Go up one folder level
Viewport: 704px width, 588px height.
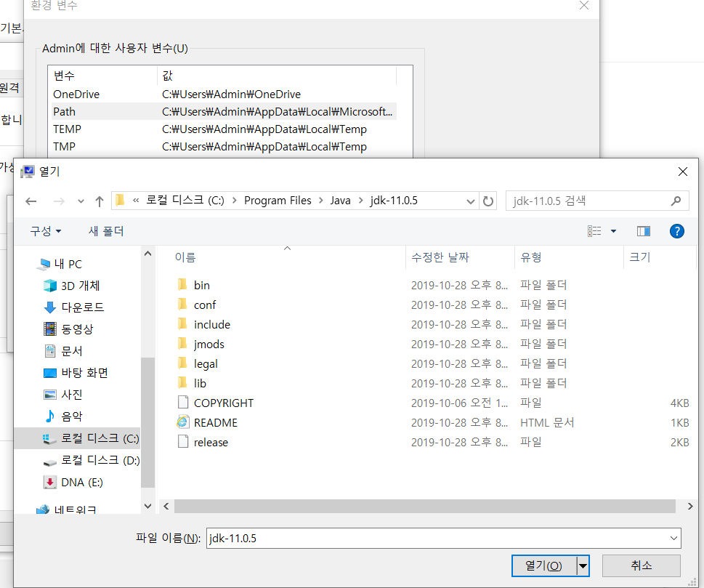[x=100, y=201]
